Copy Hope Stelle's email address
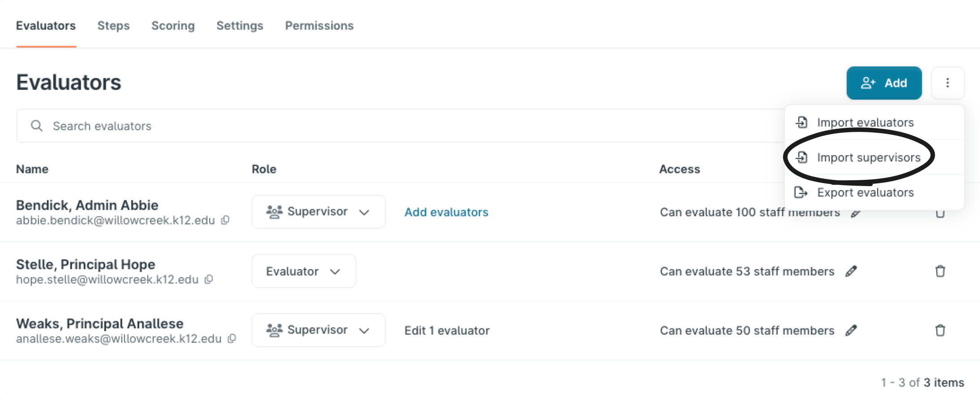Viewport: 980px width, 400px height. tap(208, 279)
